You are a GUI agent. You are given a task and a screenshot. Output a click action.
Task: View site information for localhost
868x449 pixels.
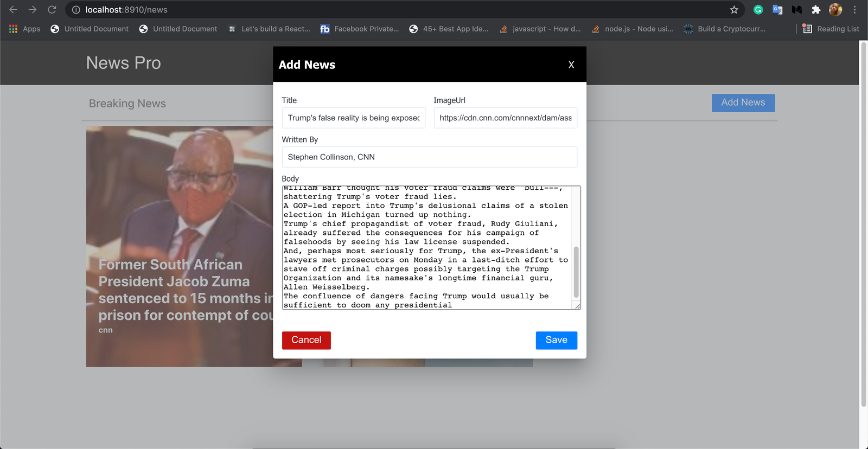(x=76, y=10)
